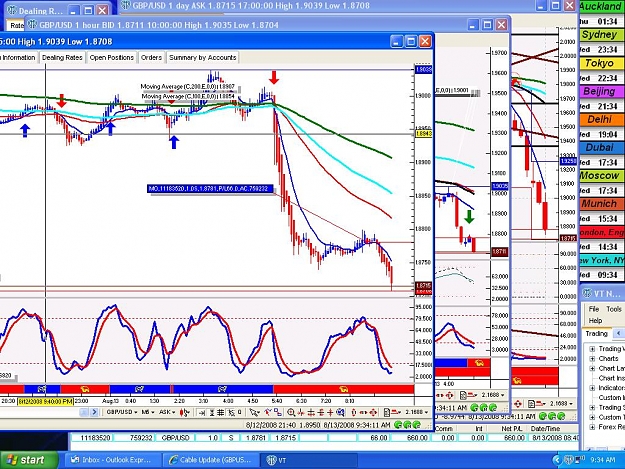Screen dimensions: 625x469
Task: Open the M5 timeframe dropdown
Action: click(x=148, y=412)
